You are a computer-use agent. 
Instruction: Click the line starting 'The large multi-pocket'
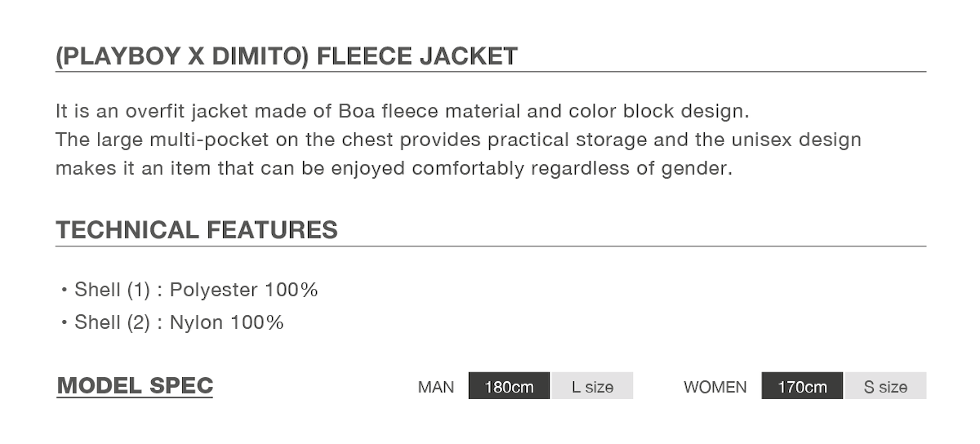458,140
